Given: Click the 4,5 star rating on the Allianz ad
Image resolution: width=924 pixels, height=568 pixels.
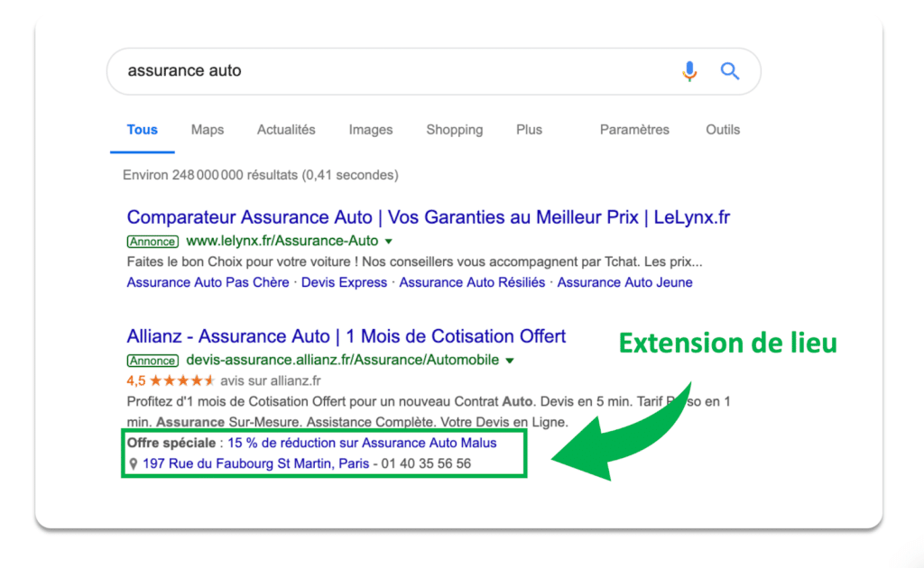Looking at the screenshot, I should click(x=171, y=380).
